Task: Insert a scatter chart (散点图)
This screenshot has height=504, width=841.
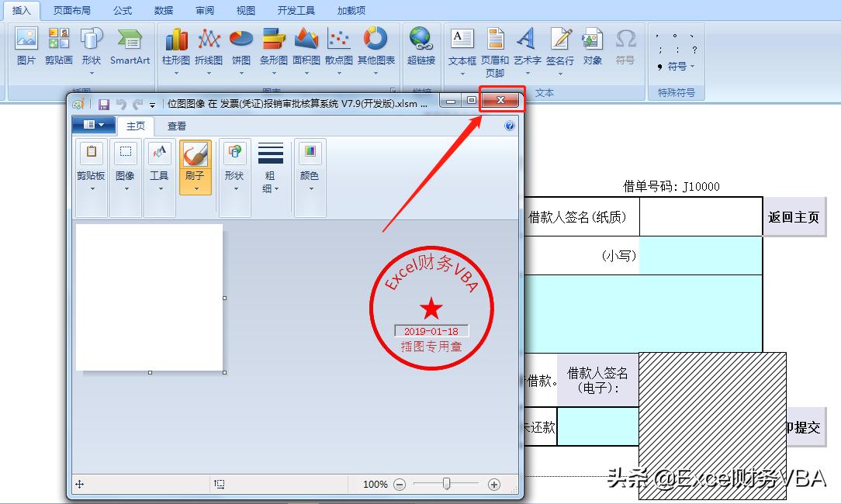Action: click(x=339, y=50)
